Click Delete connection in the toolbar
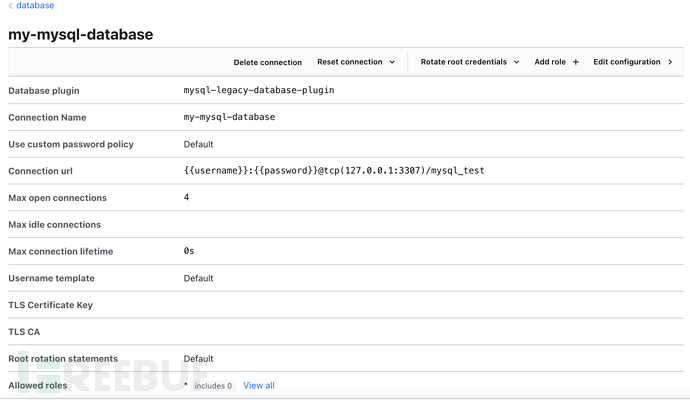 (267, 62)
